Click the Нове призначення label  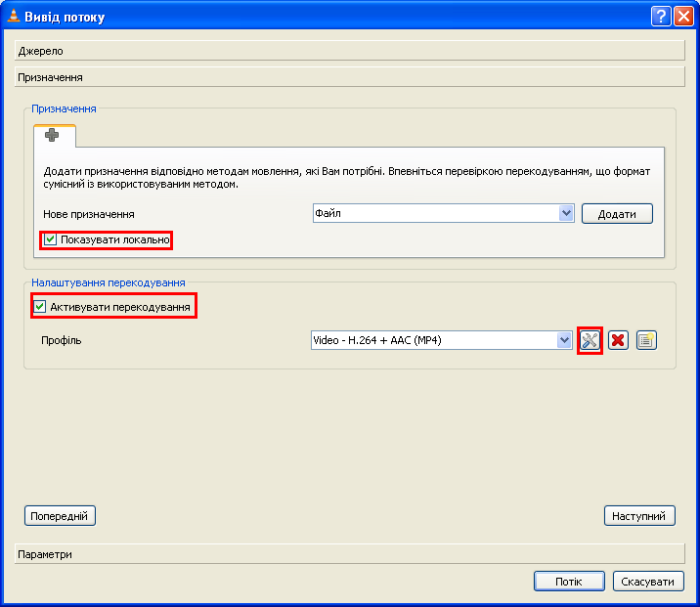click(89, 214)
